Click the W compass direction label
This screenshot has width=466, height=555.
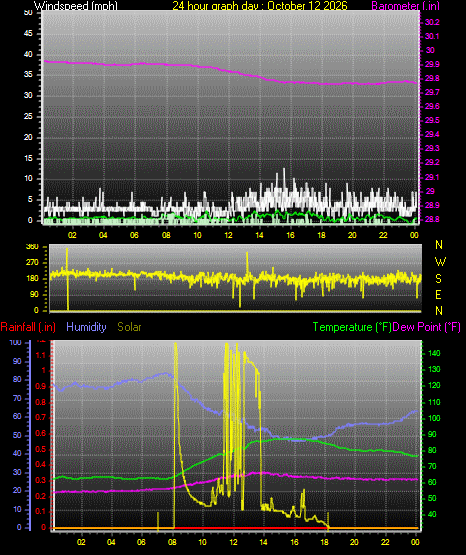click(440, 262)
